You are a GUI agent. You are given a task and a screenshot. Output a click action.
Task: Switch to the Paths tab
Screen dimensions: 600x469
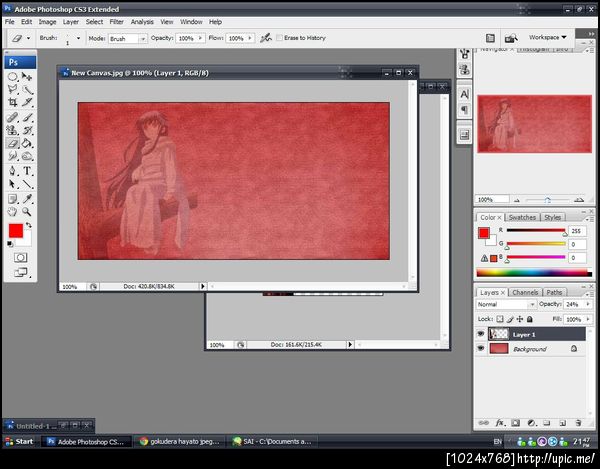[x=554, y=292]
